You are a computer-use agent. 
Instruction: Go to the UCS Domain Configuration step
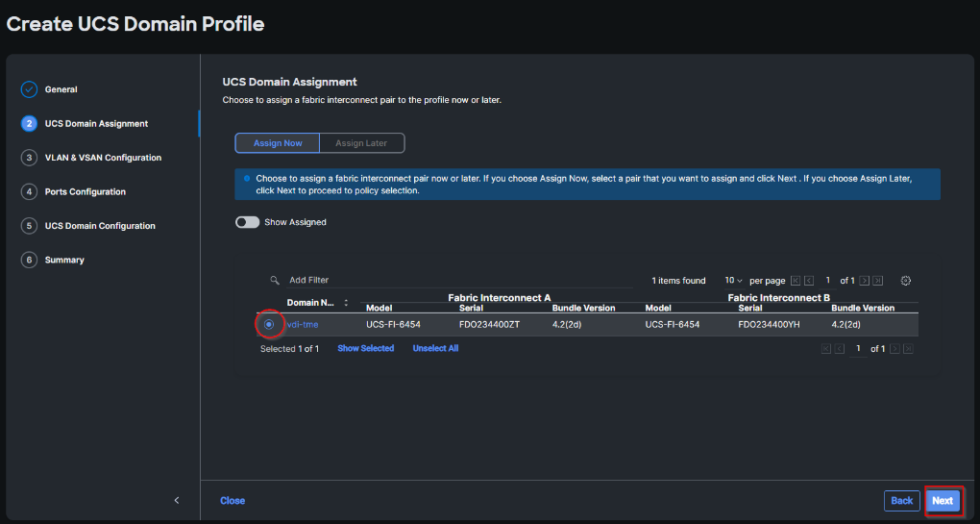(x=100, y=226)
